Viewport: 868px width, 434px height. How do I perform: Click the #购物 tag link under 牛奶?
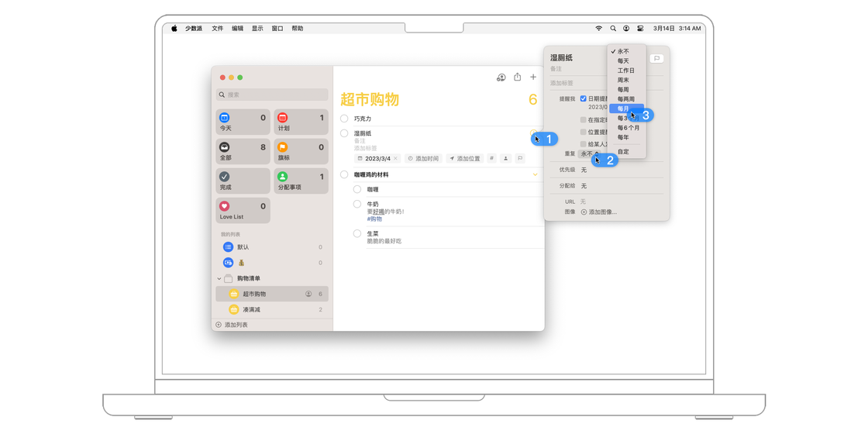374,219
